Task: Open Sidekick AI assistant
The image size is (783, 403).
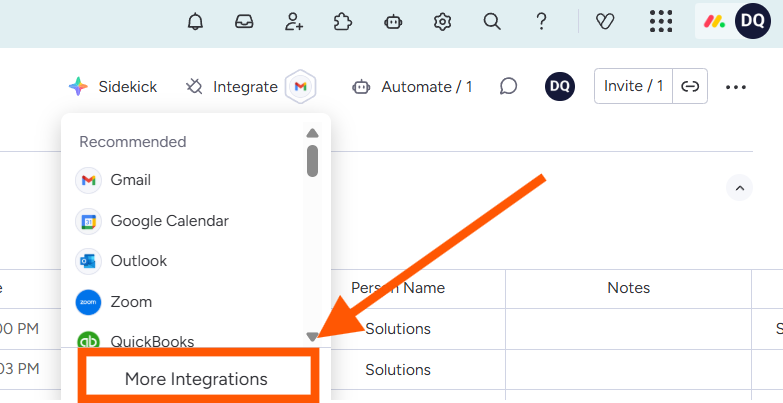Action: click(113, 86)
